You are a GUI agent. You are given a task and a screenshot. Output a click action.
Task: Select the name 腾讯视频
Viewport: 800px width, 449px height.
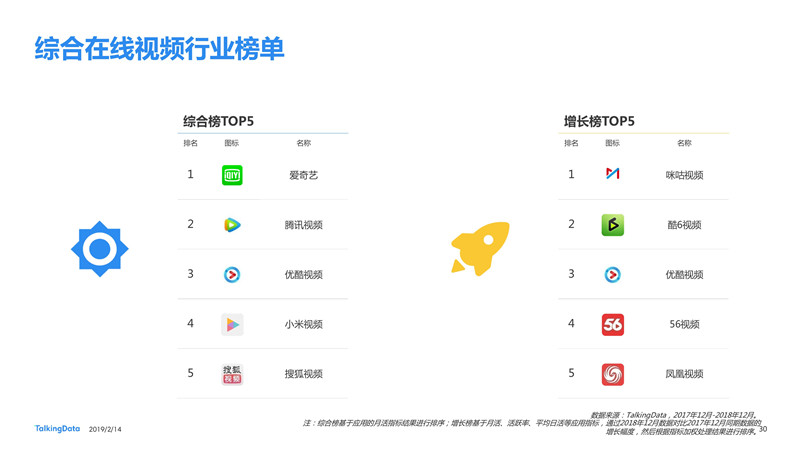pyautogui.click(x=304, y=225)
